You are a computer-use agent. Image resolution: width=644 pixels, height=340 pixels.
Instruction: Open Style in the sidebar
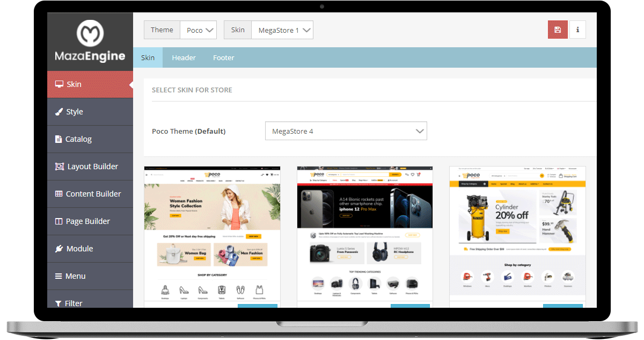point(90,112)
